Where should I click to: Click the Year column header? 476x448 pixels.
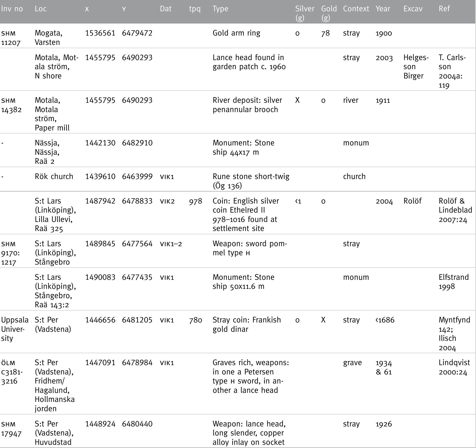[383, 9]
